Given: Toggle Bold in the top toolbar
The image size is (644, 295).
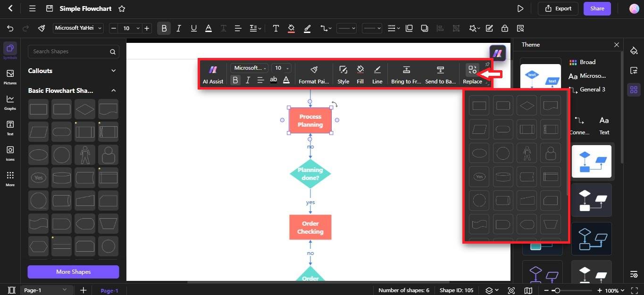Looking at the screenshot, I should point(164,28).
